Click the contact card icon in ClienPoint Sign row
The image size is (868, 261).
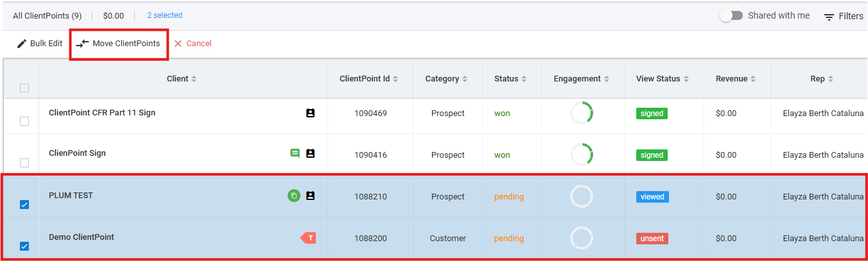[x=310, y=153]
